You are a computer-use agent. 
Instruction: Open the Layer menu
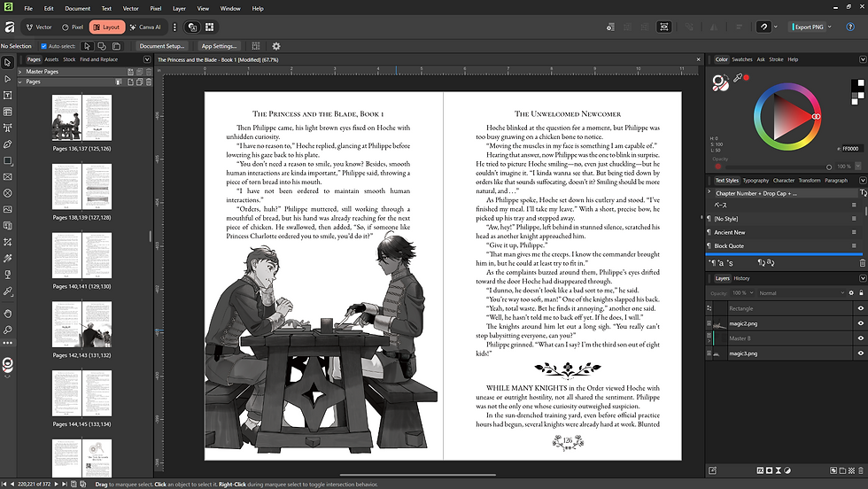tap(179, 8)
